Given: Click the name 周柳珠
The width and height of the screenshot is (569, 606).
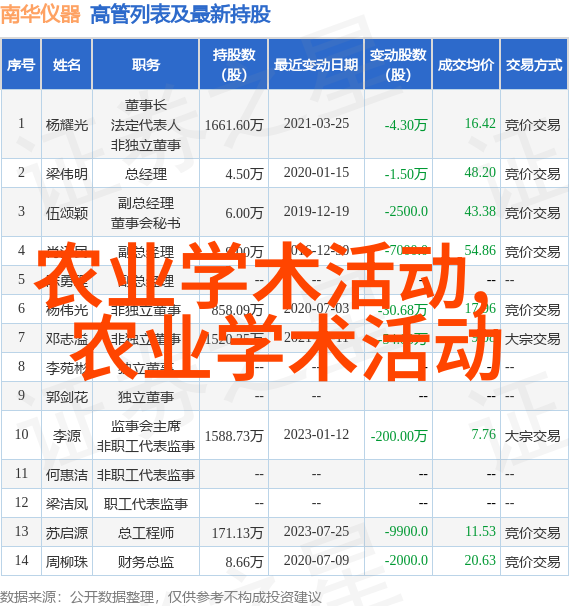Looking at the screenshot, I should 67,562.
